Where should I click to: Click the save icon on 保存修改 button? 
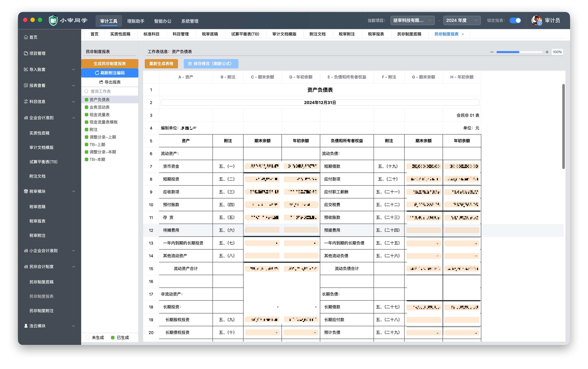click(x=190, y=64)
